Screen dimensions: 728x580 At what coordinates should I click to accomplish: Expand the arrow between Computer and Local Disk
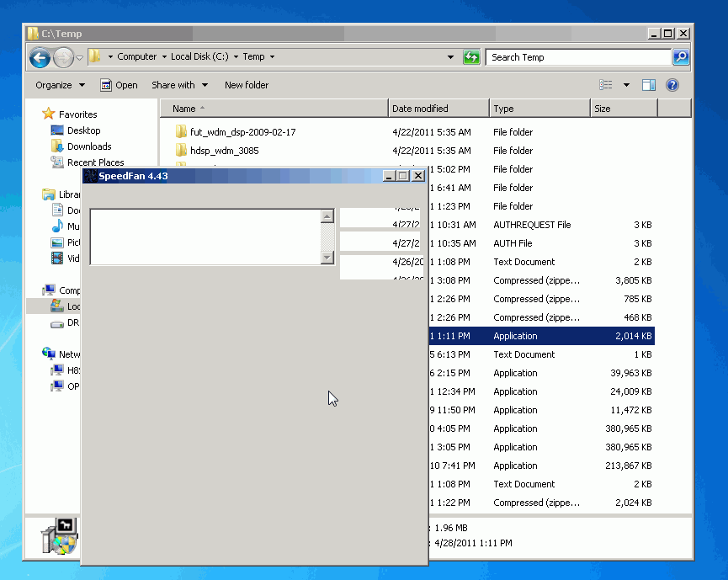164,56
